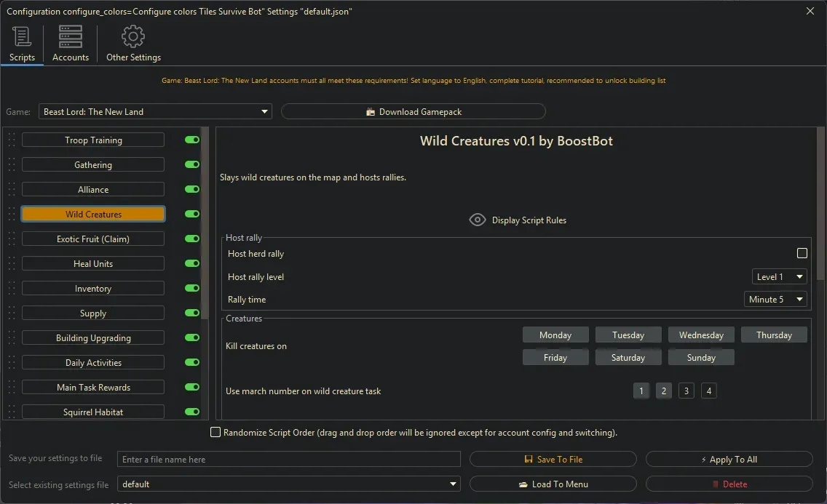Check Randomize Script Order checkbox
The height and width of the screenshot is (504, 827).
coord(215,433)
